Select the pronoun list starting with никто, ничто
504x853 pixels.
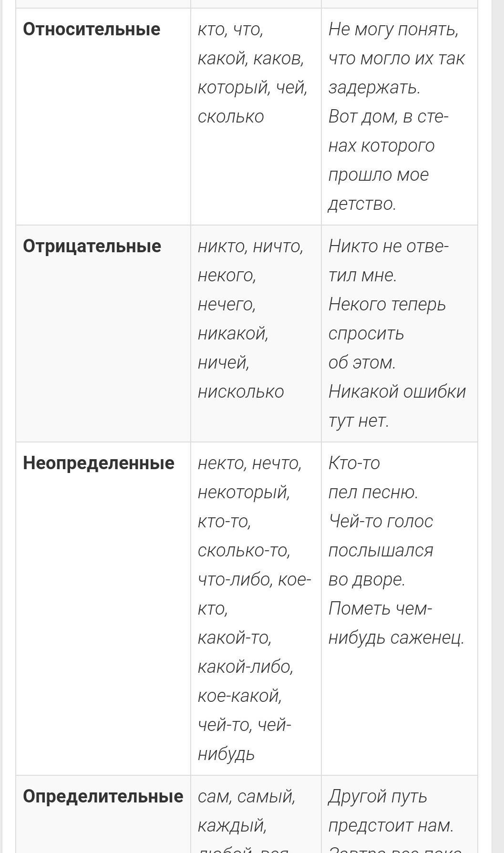click(251, 319)
